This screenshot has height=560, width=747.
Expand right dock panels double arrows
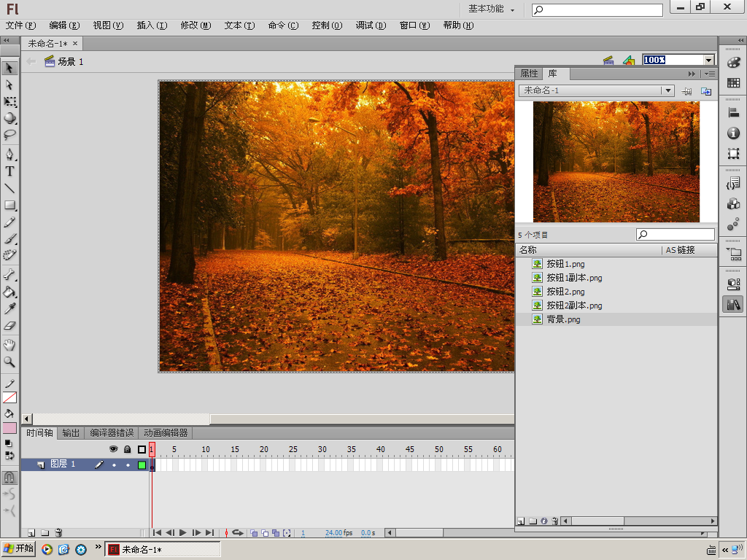point(740,41)
